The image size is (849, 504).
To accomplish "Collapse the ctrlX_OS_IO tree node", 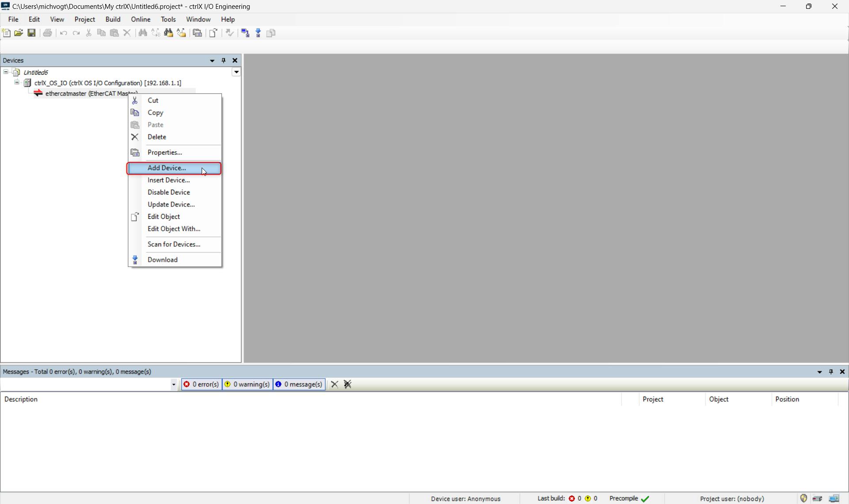I will click(16, 83).
